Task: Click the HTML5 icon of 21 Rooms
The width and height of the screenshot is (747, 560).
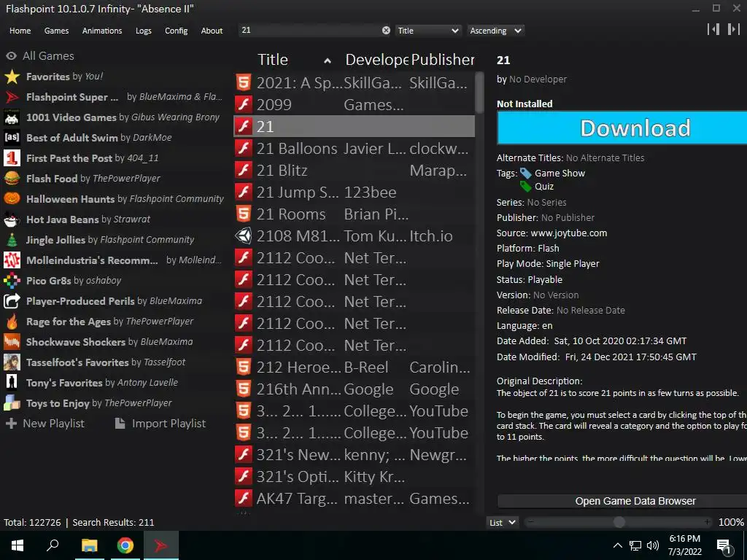Action: tap(244, 214)
